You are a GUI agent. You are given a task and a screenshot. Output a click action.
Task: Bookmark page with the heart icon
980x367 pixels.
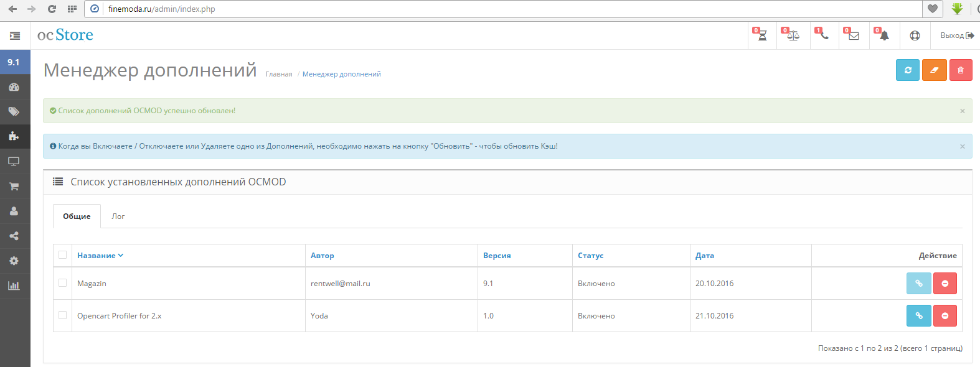[932, 9]
